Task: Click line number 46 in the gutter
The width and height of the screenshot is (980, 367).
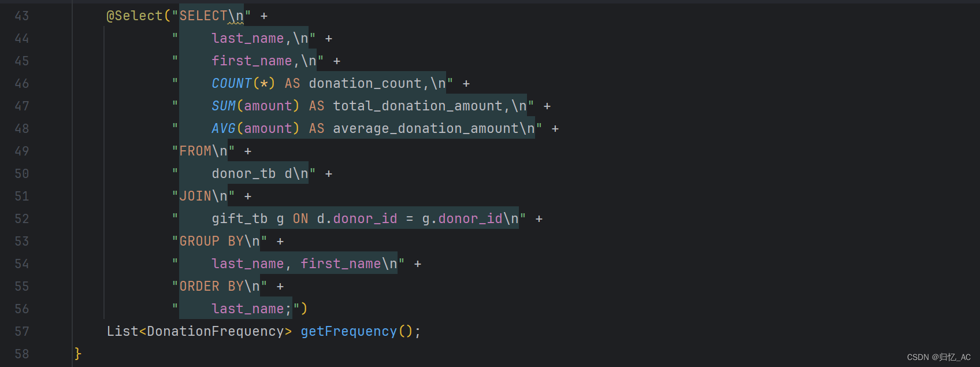Action: click(x=22, y=84)
